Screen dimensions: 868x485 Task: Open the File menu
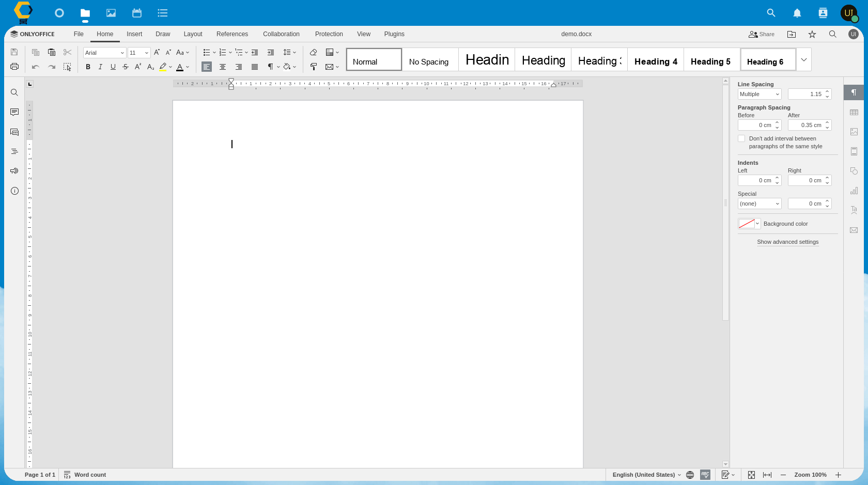coord(79,34)
